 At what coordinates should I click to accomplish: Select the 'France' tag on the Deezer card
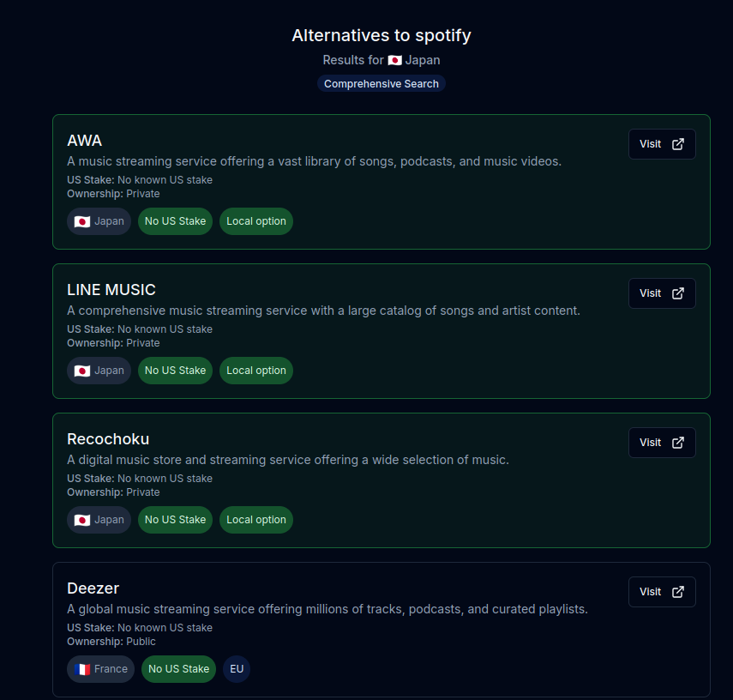click(100, 669)
